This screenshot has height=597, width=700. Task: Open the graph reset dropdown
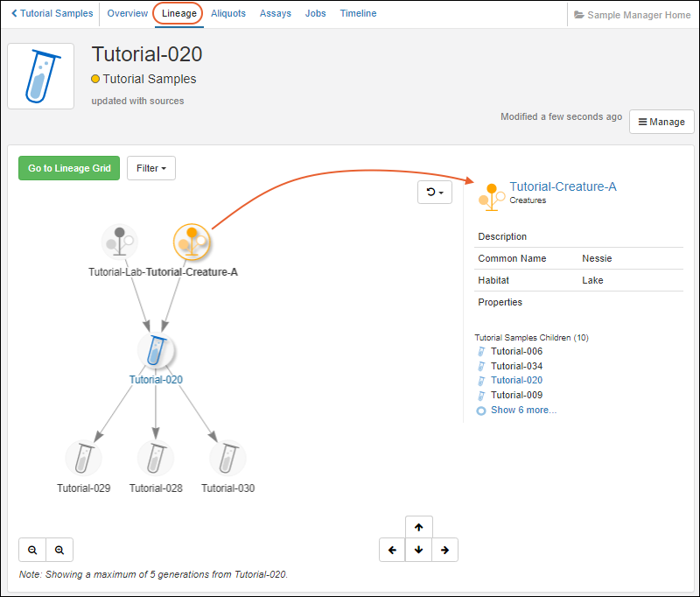tap(435, 193)
